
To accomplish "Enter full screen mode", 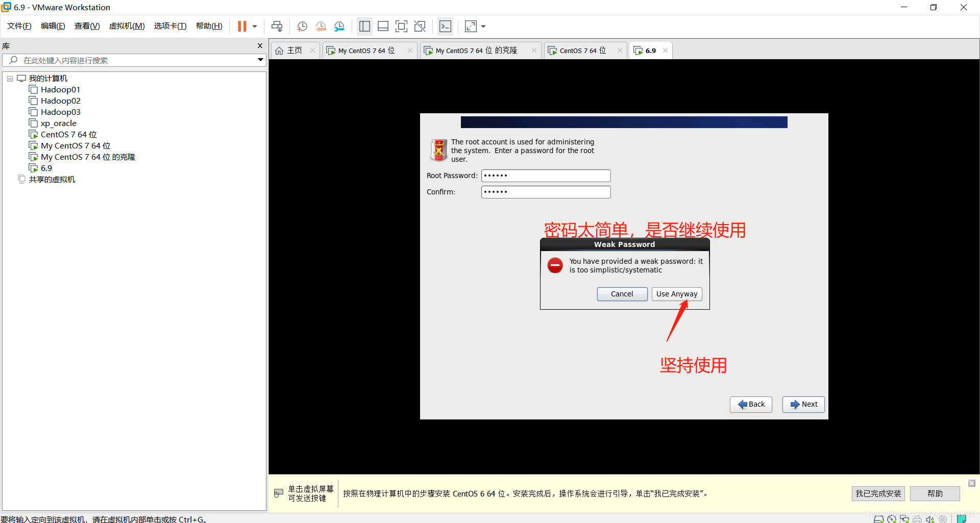I will (x=402, y=26).
